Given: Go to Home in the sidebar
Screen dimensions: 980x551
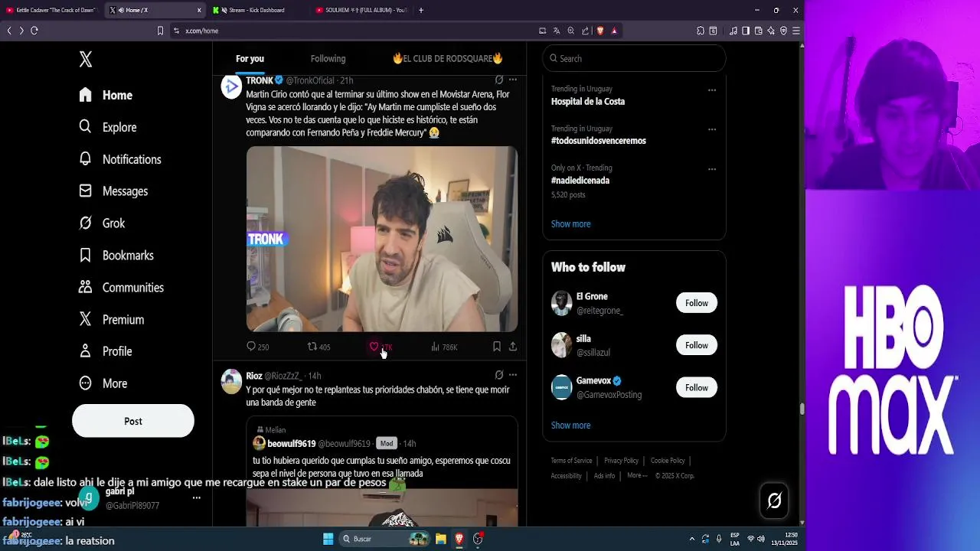Looking at the screenshot, I should pos(106,95).
